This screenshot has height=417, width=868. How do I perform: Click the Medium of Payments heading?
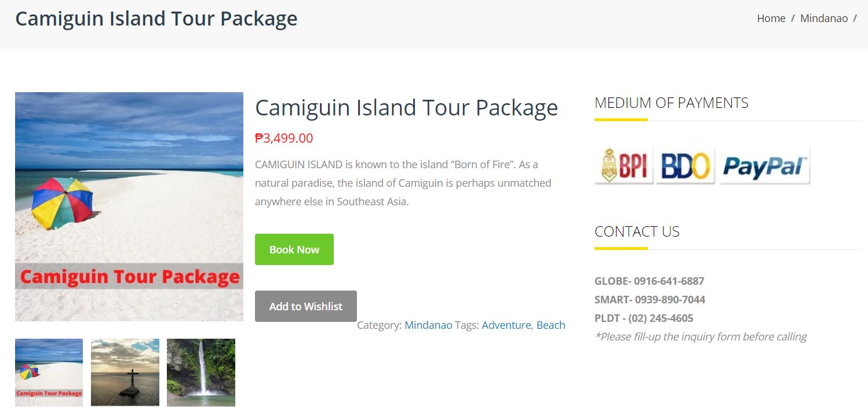[672, 103]
